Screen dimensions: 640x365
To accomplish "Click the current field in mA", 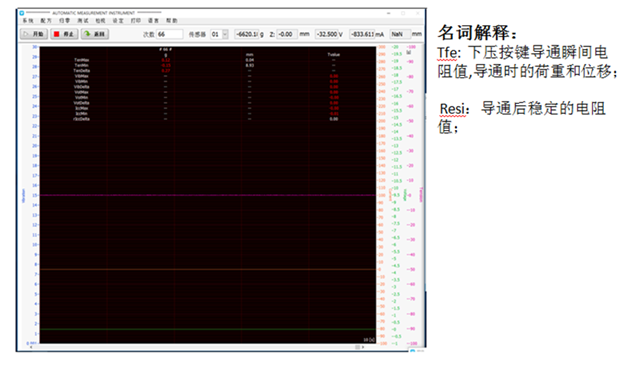I will click(x=362, y=34).
